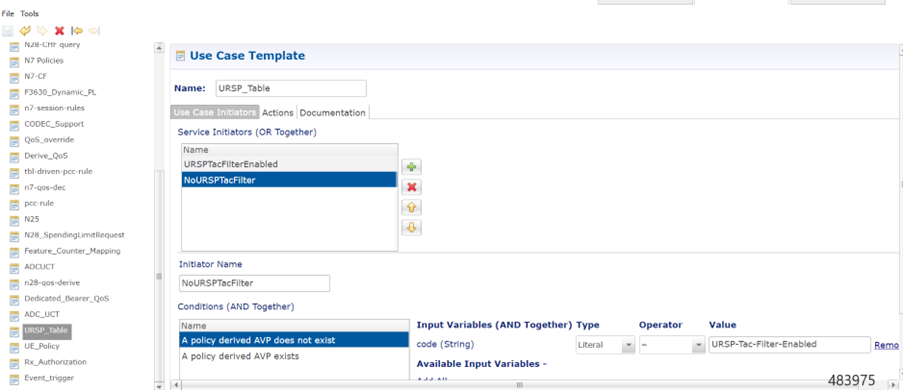The height and width of the screenshot is (390, 903).
Task: Move initiator up with up arrow
Action: pyautogui.click(x=411, y=207)
